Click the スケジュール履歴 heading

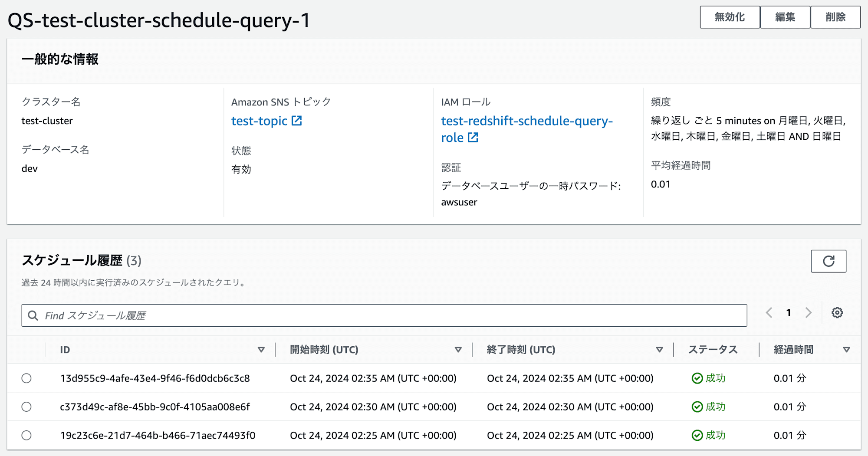(72, 260)
